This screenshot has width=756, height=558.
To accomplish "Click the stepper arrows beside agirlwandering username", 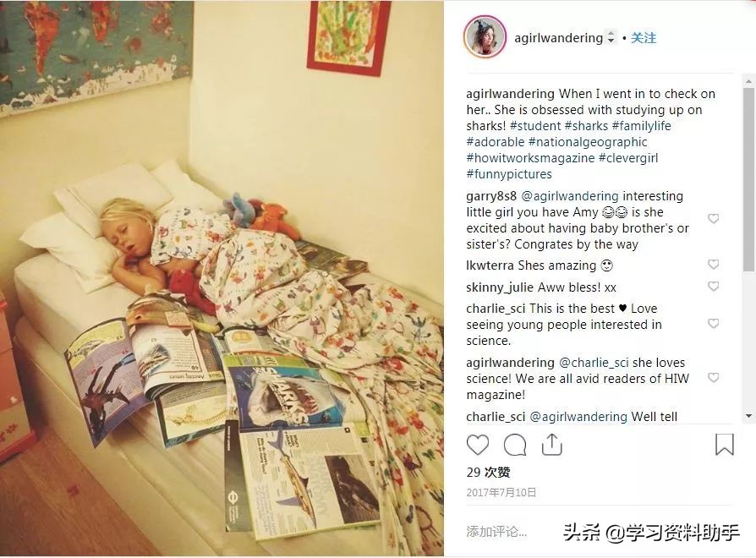I will pyautogui.click(x=611, y=37).
